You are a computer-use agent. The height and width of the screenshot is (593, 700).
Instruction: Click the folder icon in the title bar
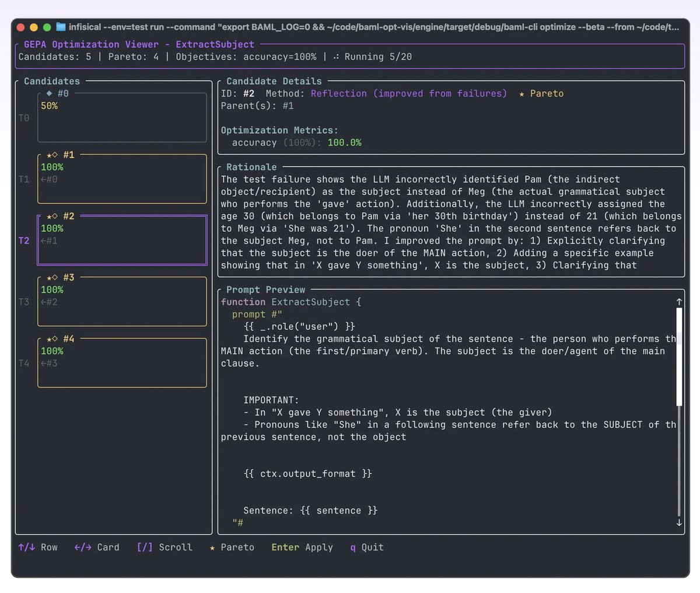tap(61, 27)
